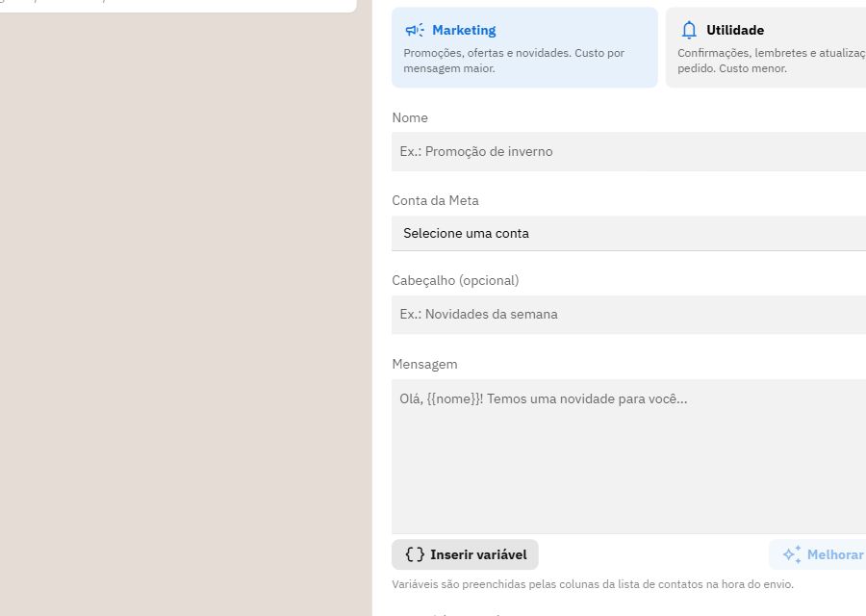Click into the Mensagem text area

coord(628,456)
